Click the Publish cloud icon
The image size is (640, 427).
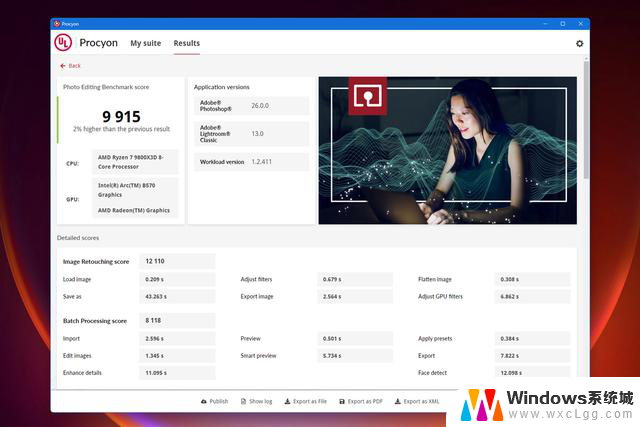[x=204, y=402]
